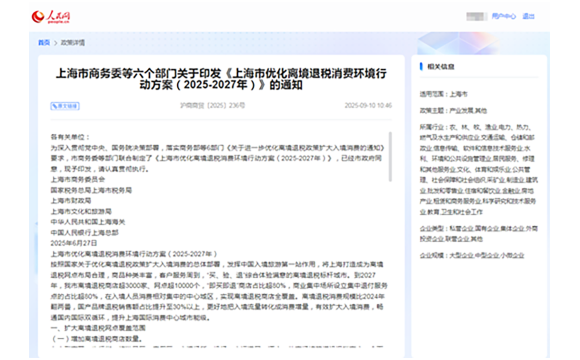Click the publish time 2025-09-10 10:46
Screen dimensions: 580x360
point(368,105)
